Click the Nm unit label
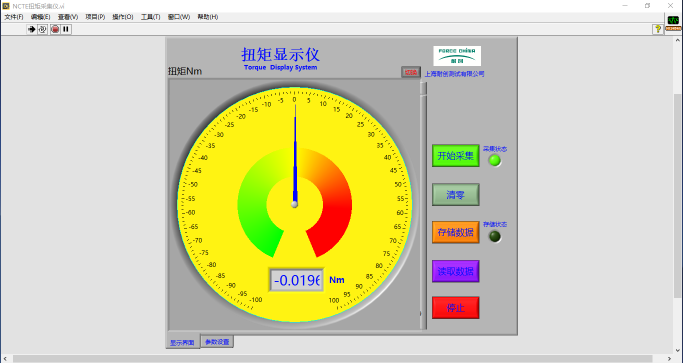 337,280
